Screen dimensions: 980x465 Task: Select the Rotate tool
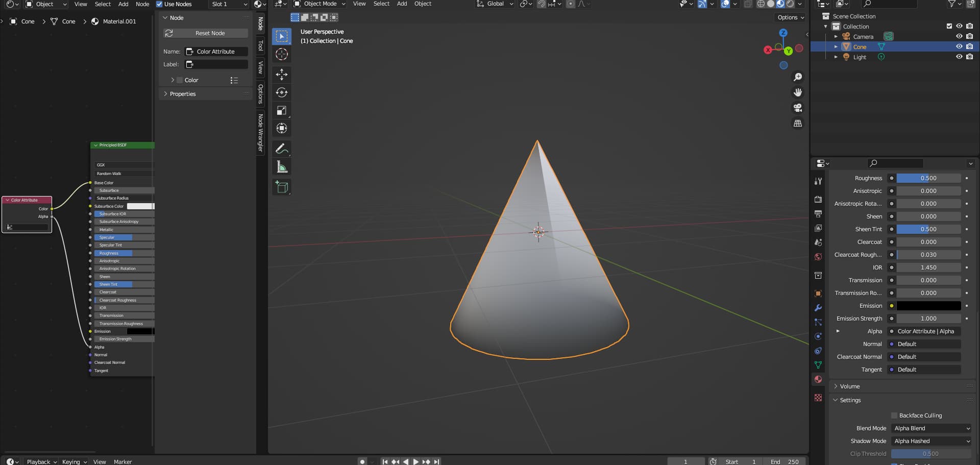(282, 93)
